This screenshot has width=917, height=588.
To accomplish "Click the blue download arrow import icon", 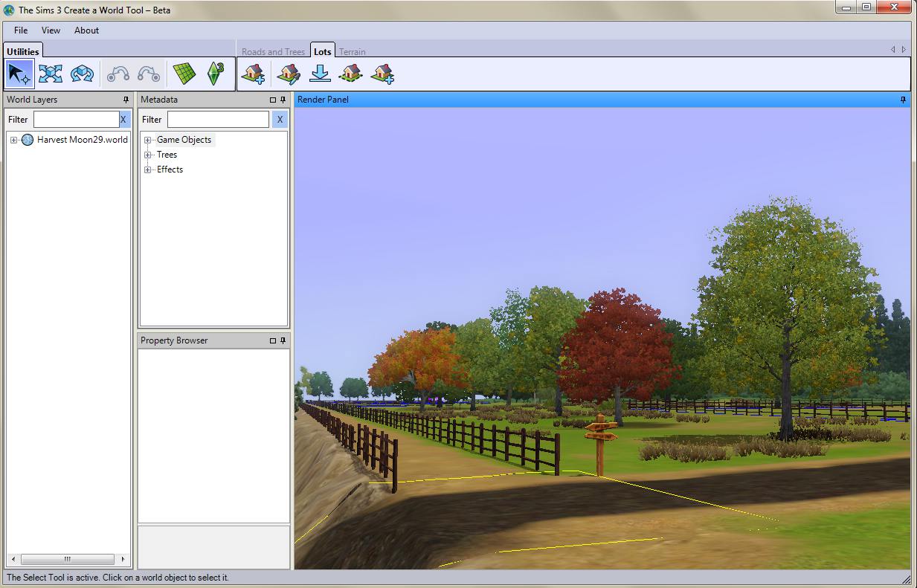I will tap(320, 74).
